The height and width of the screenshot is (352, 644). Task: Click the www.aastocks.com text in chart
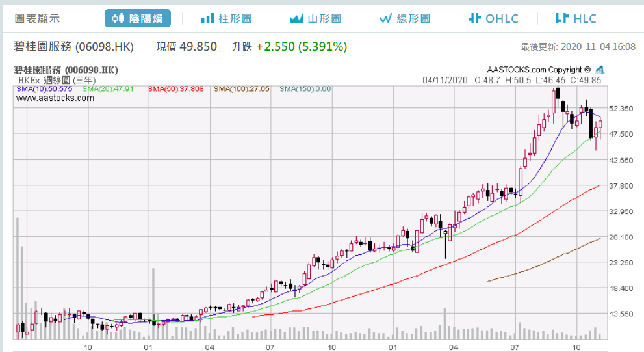pyautogui.click(x=55, y=98)
